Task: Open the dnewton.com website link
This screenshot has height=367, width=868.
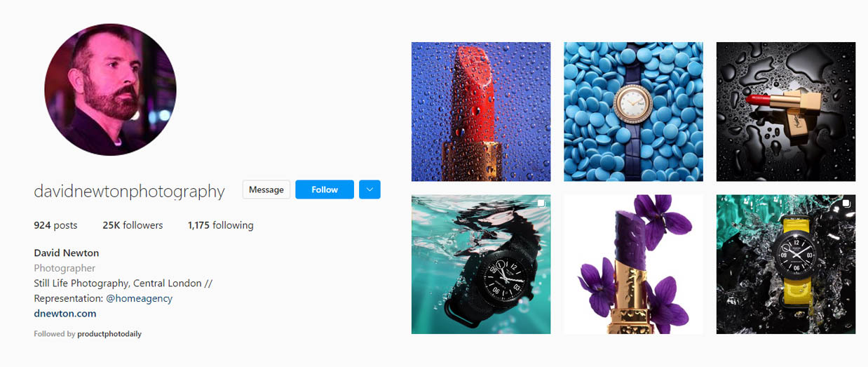Action: tap(65, 314)
